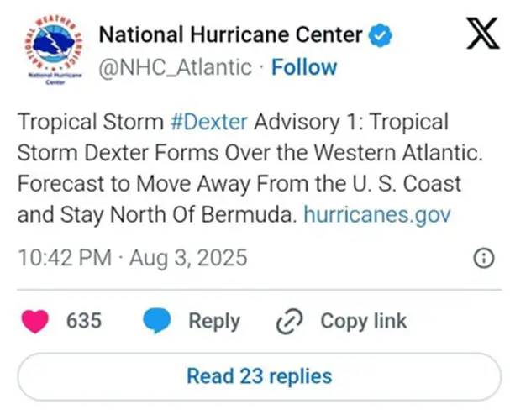Open the 10:42 PM Aug 3, 2025 timestamp
The width and height of the screenshot is (510, 420).
point(133,258)
